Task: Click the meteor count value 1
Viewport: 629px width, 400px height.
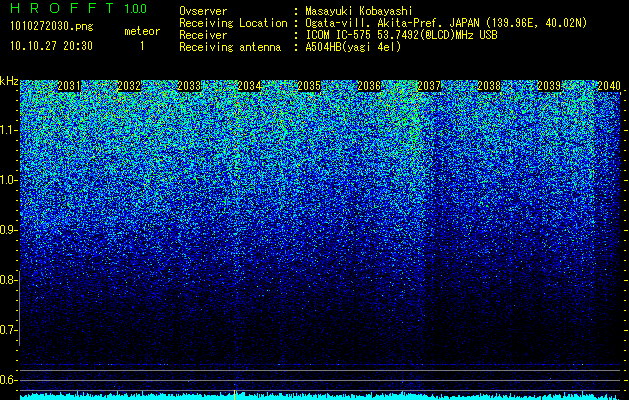Action: pos(142,46)
